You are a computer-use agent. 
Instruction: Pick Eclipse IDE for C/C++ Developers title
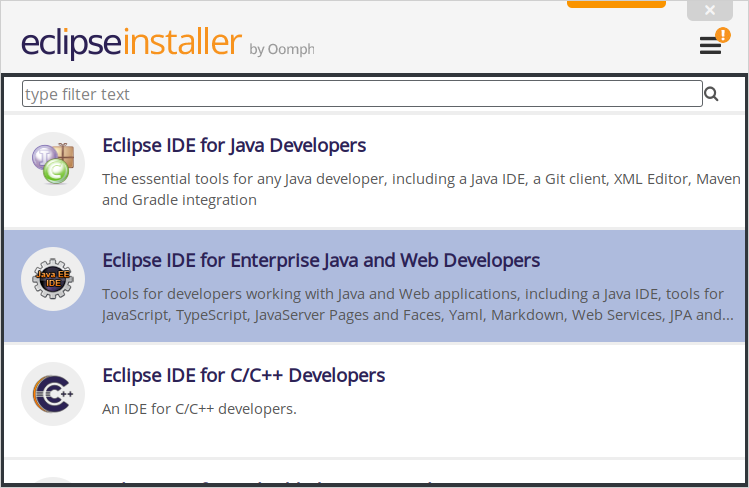(x=243, y=376)
